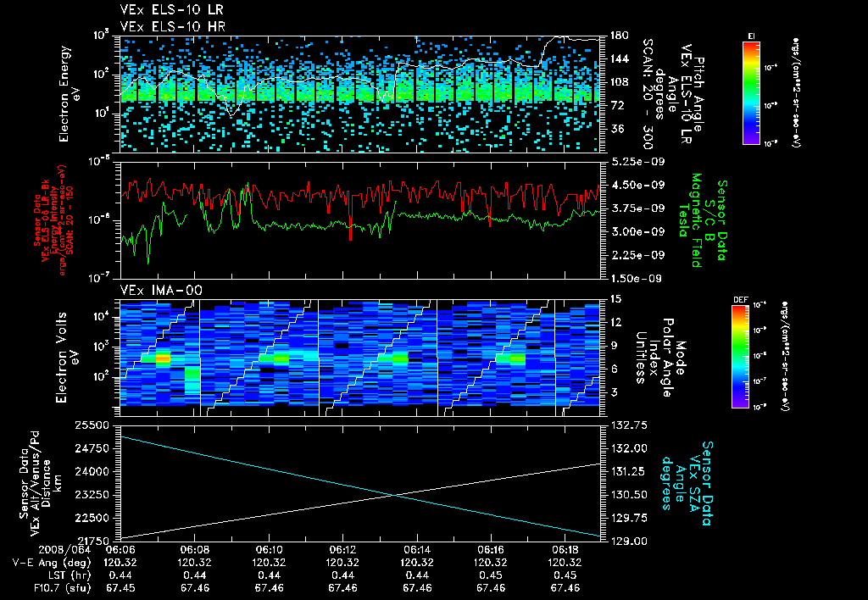Click the 06:06 time tick label
This screenshot has width=868, height=600.
point(120,550)
